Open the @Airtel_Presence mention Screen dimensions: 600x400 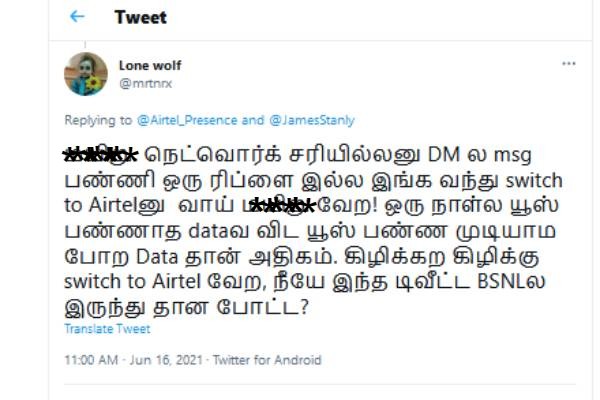(187, 120)
